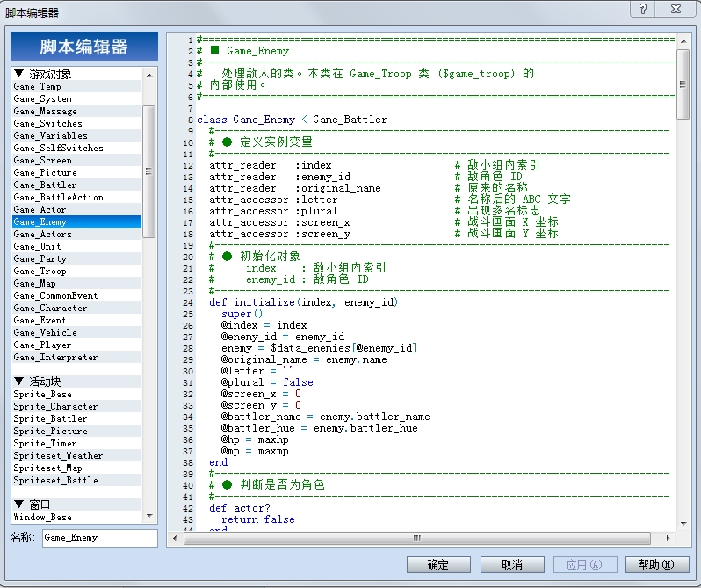Select Sprite_Picture entry

coord(76,431)
